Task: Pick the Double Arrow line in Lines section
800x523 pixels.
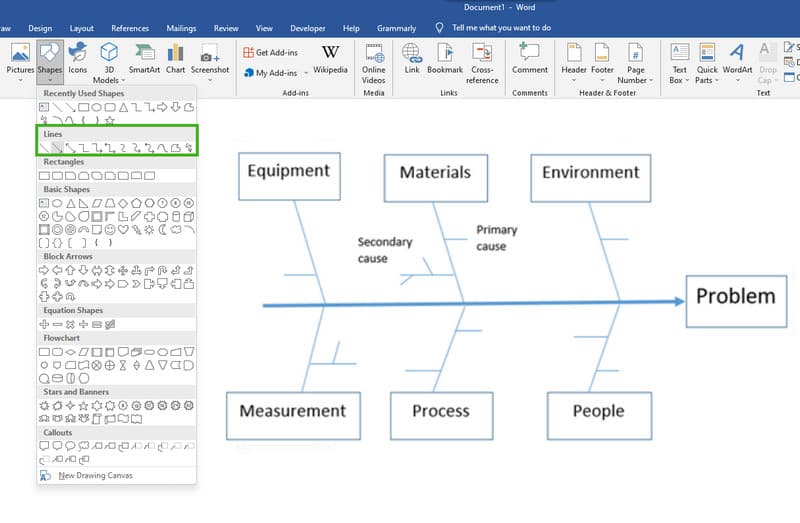Action: click(70, 148)
